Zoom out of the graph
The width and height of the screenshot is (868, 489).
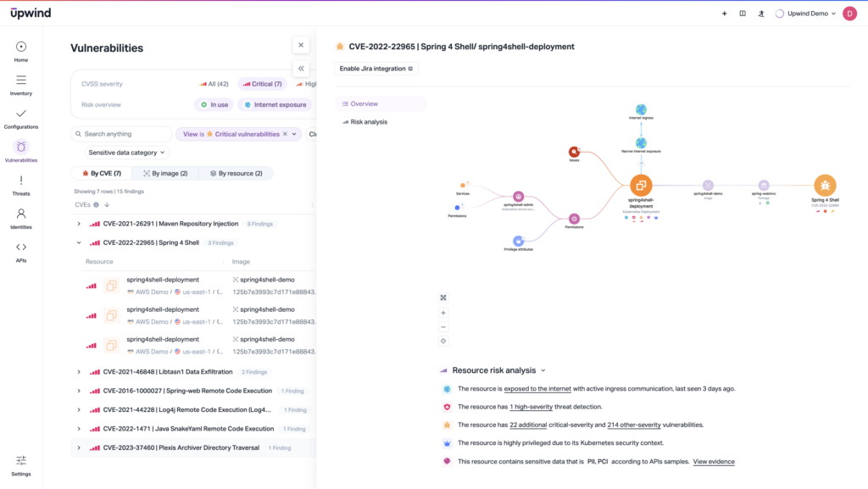click(443, 327)
